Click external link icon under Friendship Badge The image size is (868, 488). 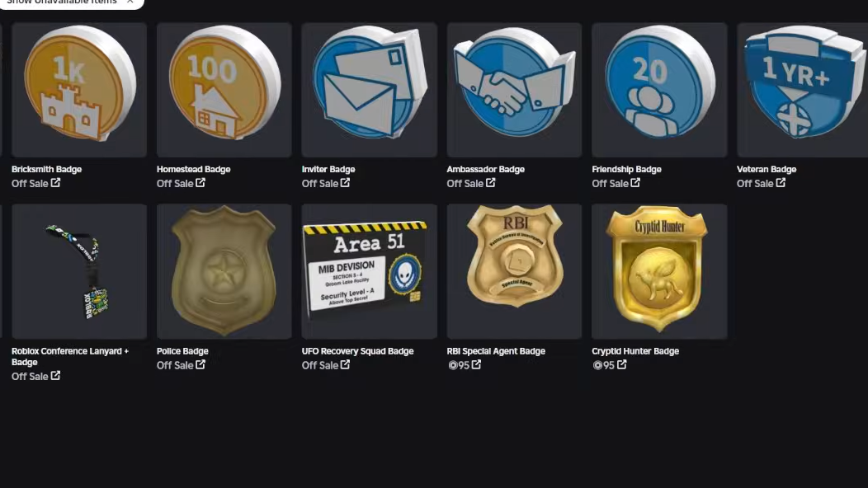635,182
